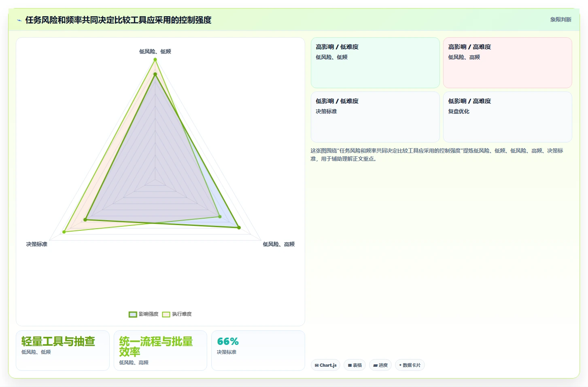Screen dimensions: 588x387
Task: Click the 统一流程与批量效率 stat card
Action: [x=160, y=351]
